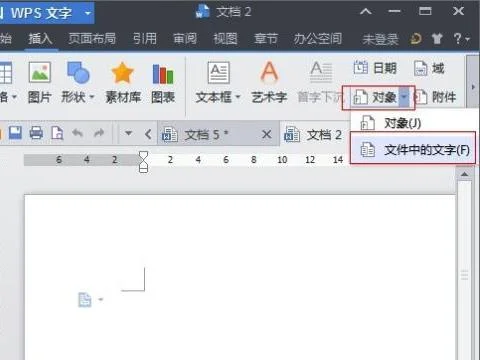Expand the 对象 dropdown arrow

click(404, 97)
